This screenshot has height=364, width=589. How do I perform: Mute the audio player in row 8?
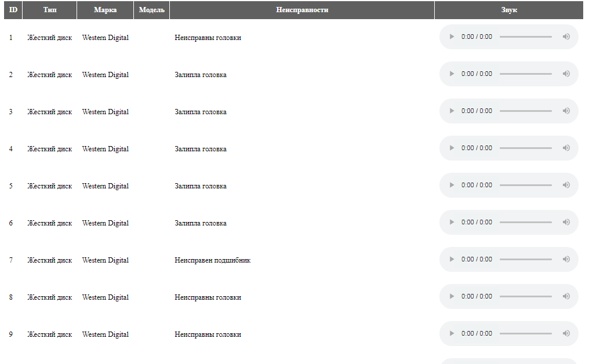[x=566, y=296]
